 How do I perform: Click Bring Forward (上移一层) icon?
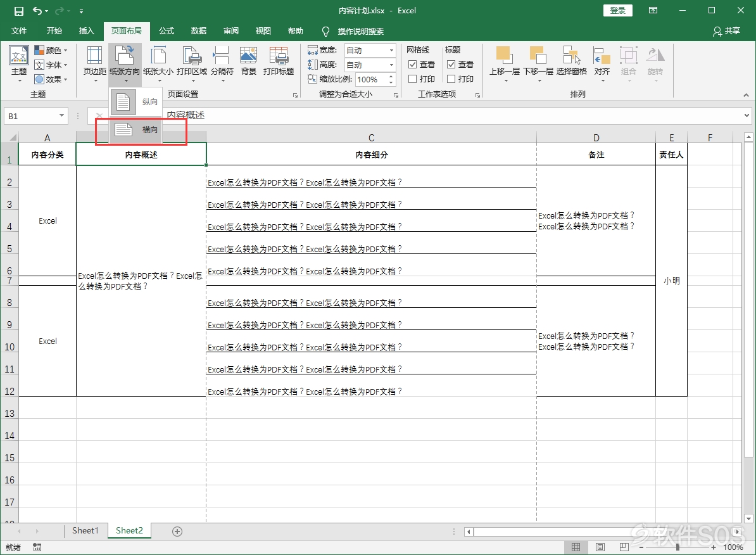pos(504,56)
